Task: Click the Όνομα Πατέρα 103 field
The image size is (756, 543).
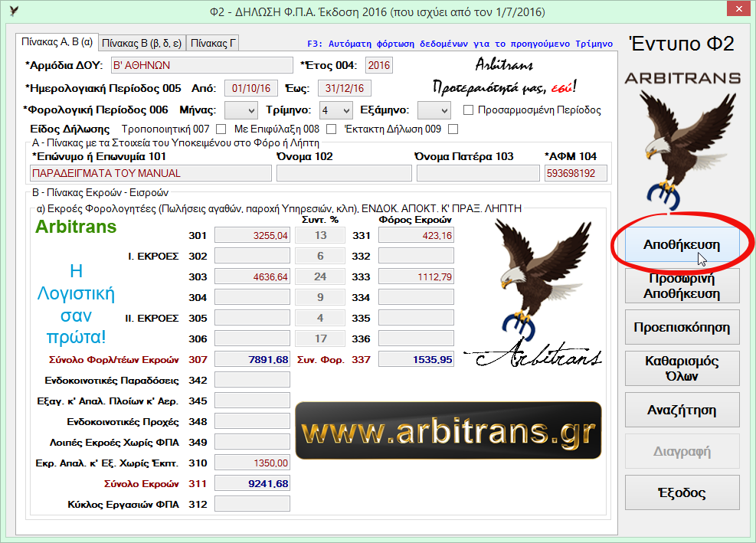Action: click(478, 173)
